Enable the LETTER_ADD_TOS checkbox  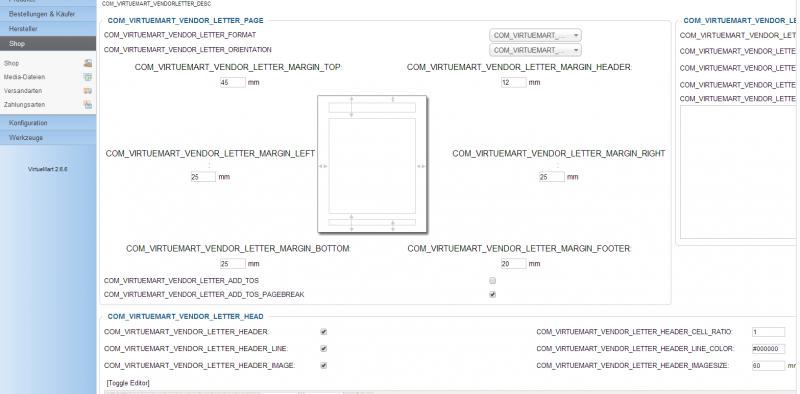tap(492, 281)
